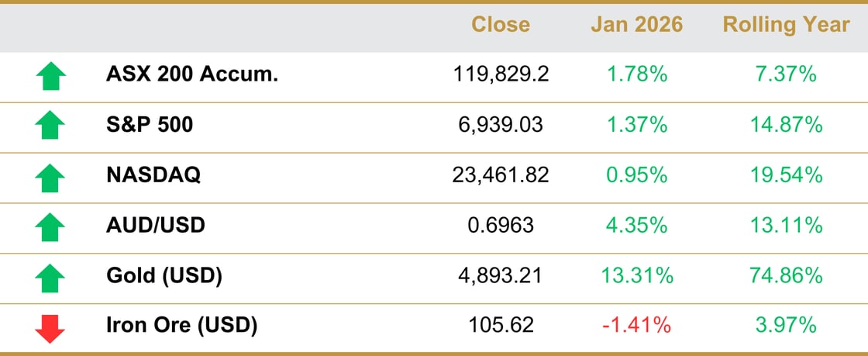Screen dimensions: 868x356
Task: Click the AUD/USD row label
Action: [156, 226]
